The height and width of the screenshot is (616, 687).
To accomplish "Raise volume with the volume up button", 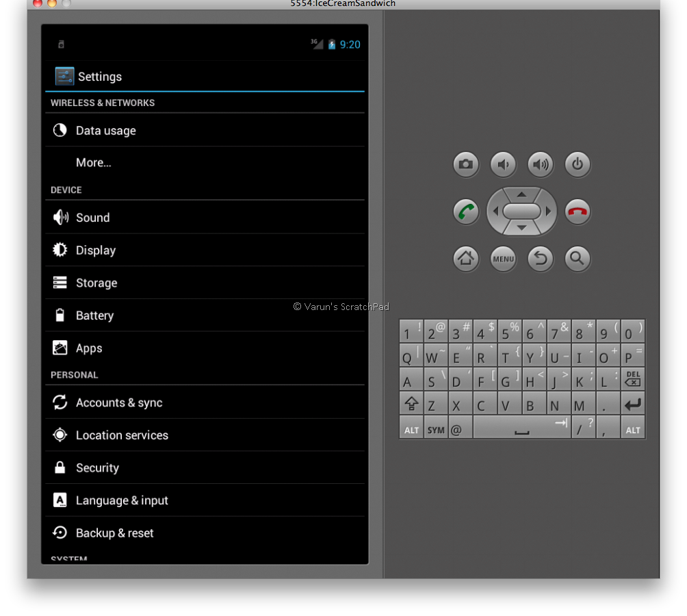I will coord(540,164).
